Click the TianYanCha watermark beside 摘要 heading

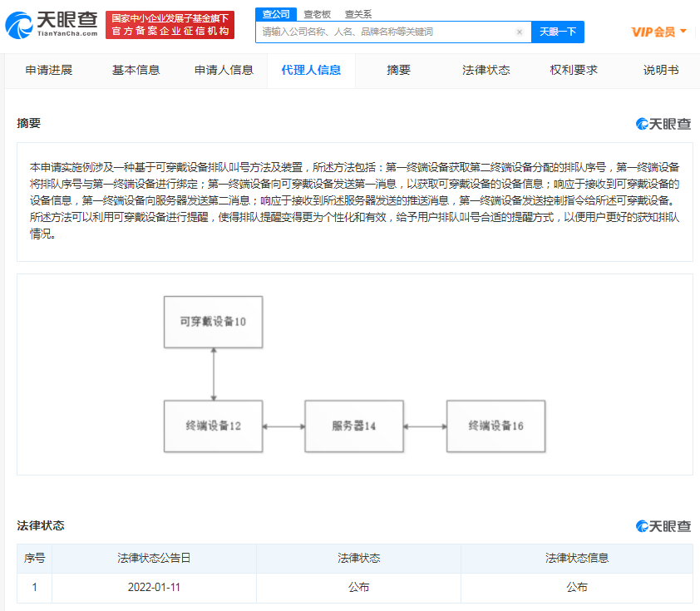tap(663, 124)
